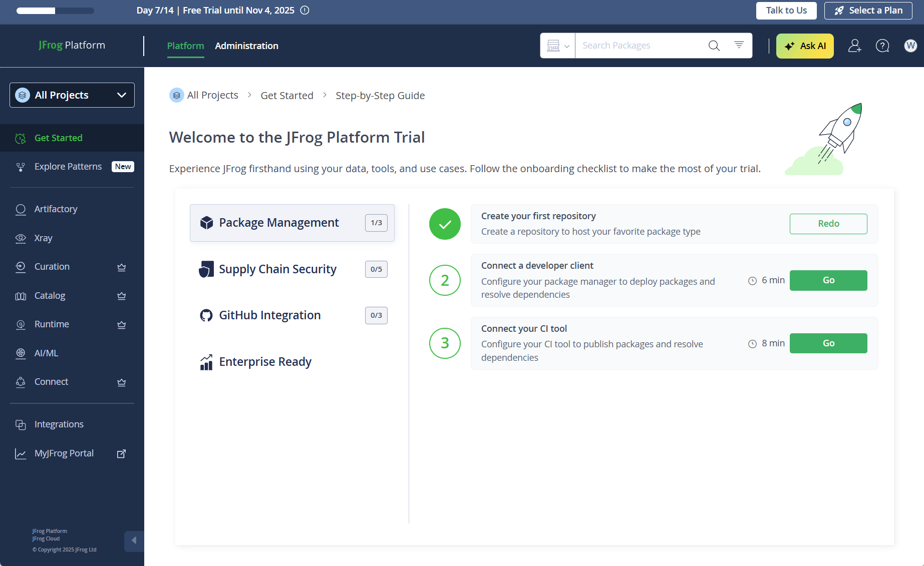Click Go for Connect your CI tool

click(x=828, y=343)
